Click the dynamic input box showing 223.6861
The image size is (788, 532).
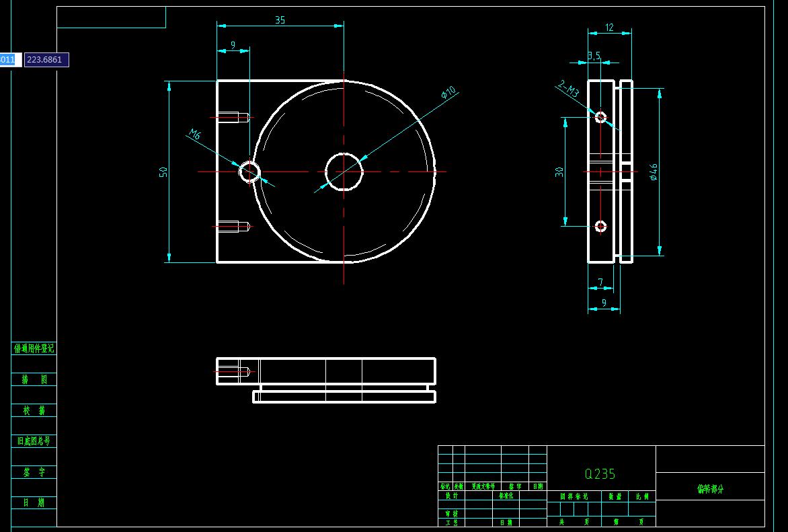(46, 60)
